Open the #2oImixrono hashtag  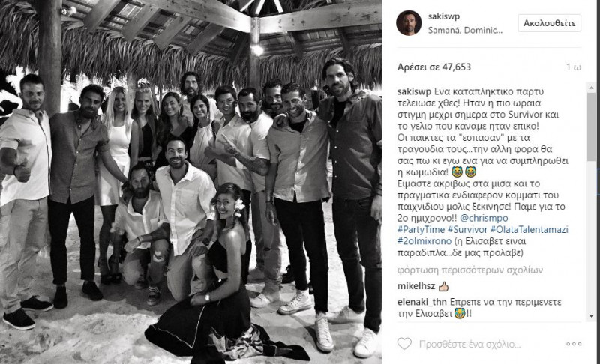(424, 241)
